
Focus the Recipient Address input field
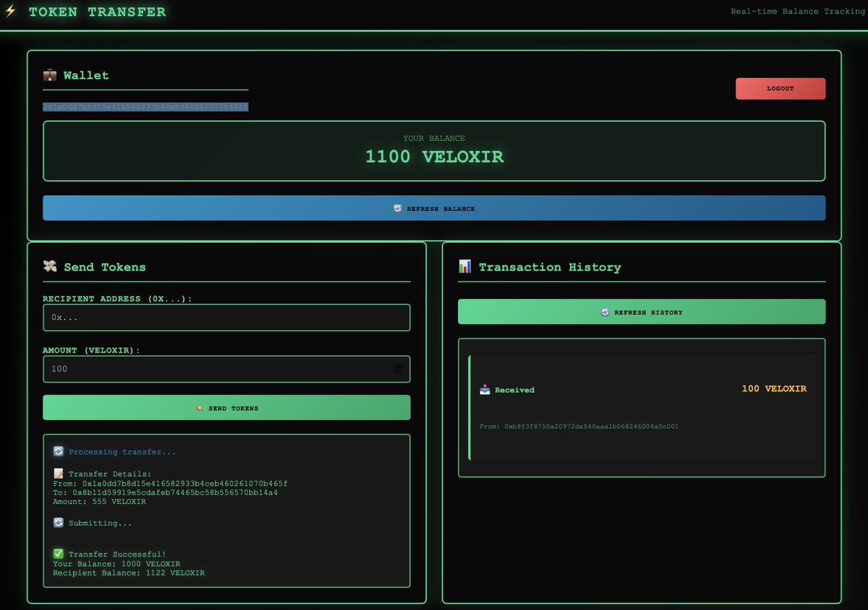pos(226,317)
